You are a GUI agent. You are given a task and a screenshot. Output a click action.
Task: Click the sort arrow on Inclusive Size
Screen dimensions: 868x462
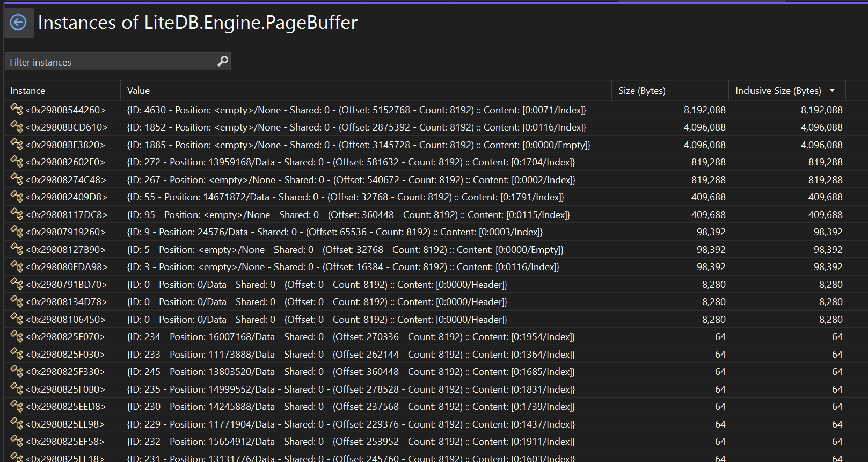(832, 90)
